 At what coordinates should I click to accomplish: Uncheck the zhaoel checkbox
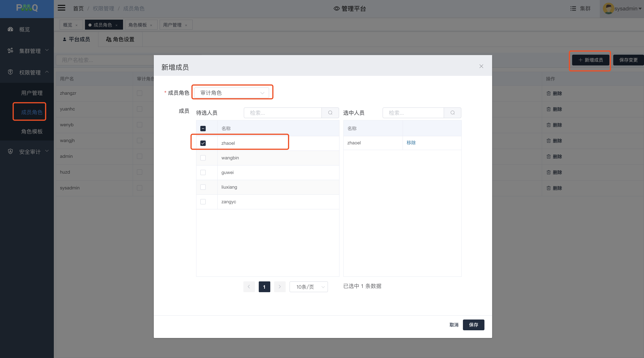point(203,143)
